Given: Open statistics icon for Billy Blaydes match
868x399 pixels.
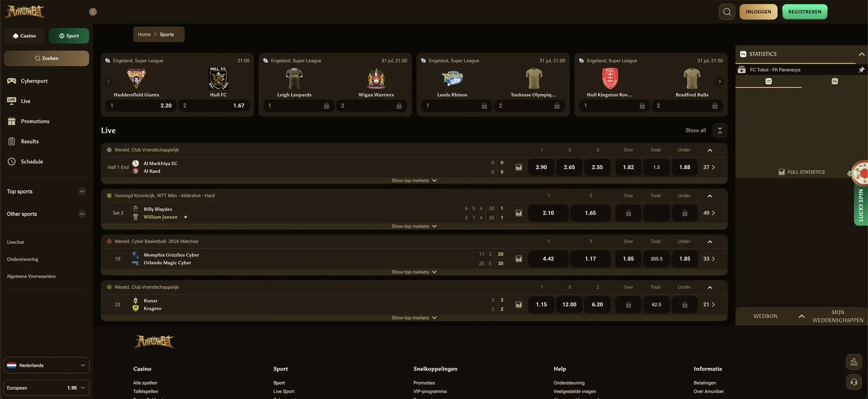Looking at the screenshot, I should point(519,213).
